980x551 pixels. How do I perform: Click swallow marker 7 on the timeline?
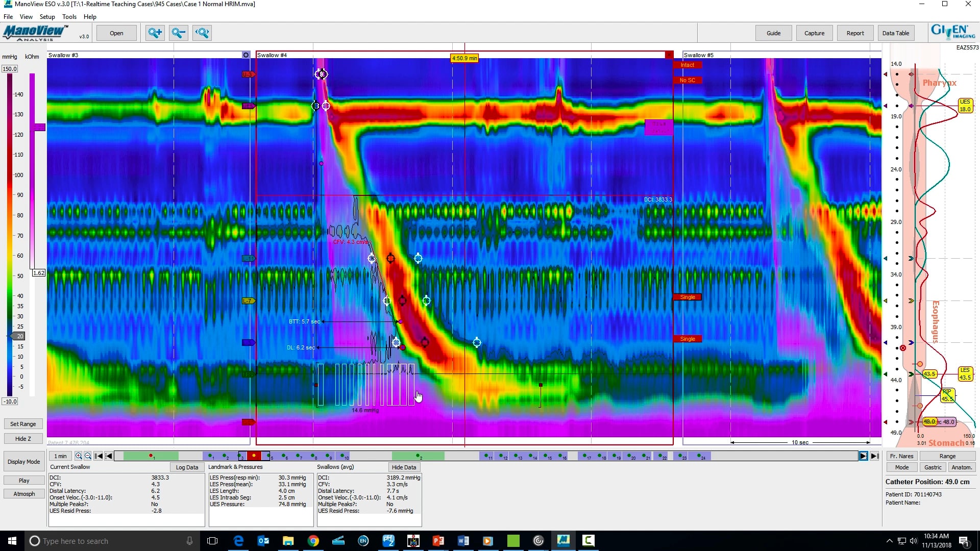299,456
